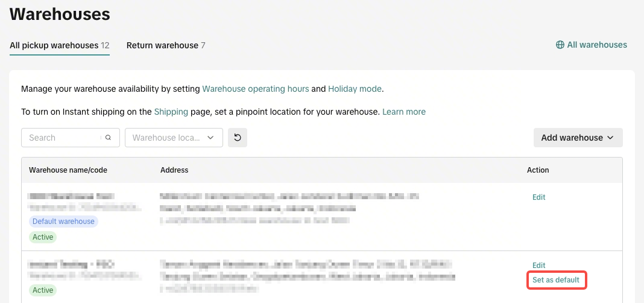Viewport: 644px width, 303px height.
Task: Click the Learn more link
Action: (404, 112)
